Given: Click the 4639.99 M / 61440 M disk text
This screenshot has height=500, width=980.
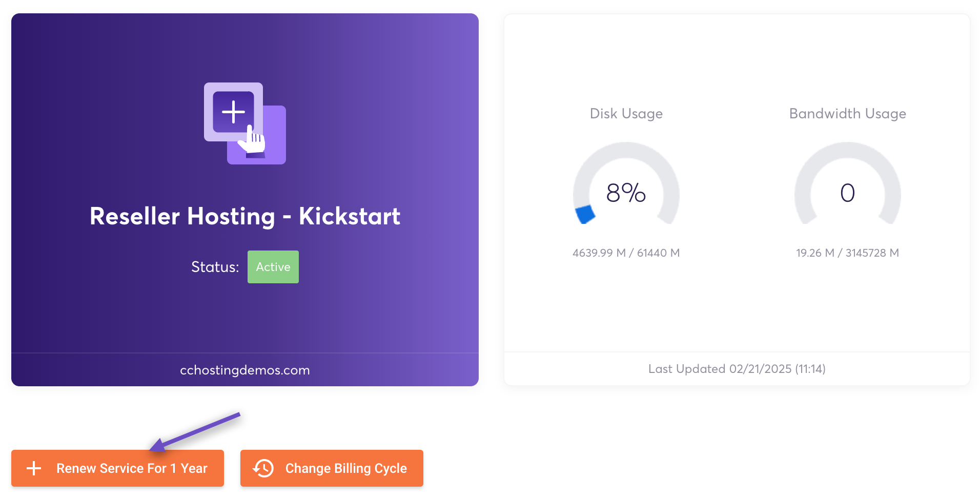Looking at the screenshot, I should click(x=626, y=253).
